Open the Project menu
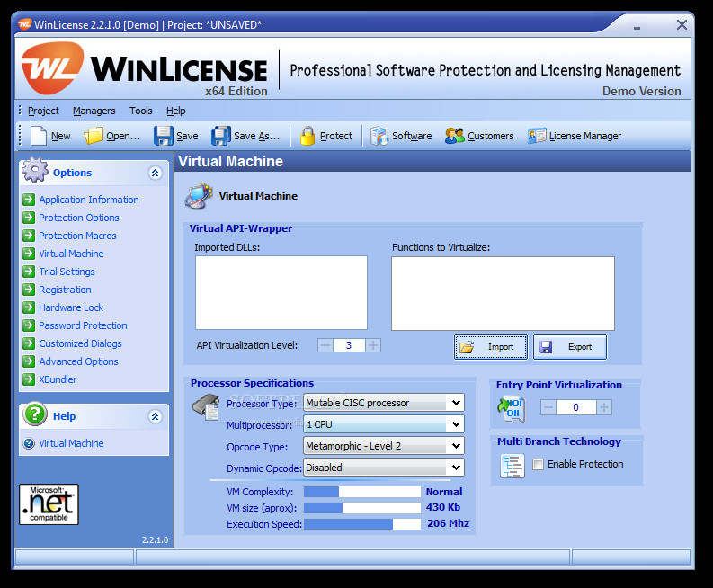This screenshot has height=588, width=713. 43,111
